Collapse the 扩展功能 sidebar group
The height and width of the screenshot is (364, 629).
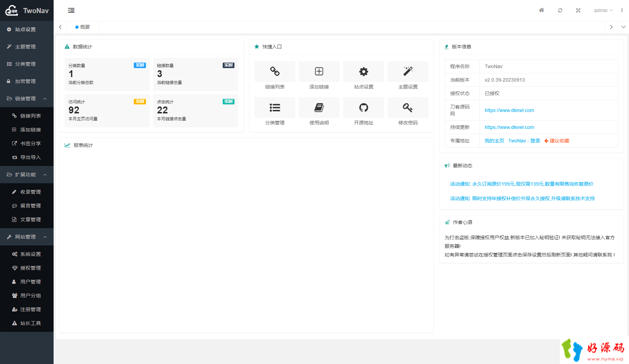pyautogui.click(x=27, y=175)
